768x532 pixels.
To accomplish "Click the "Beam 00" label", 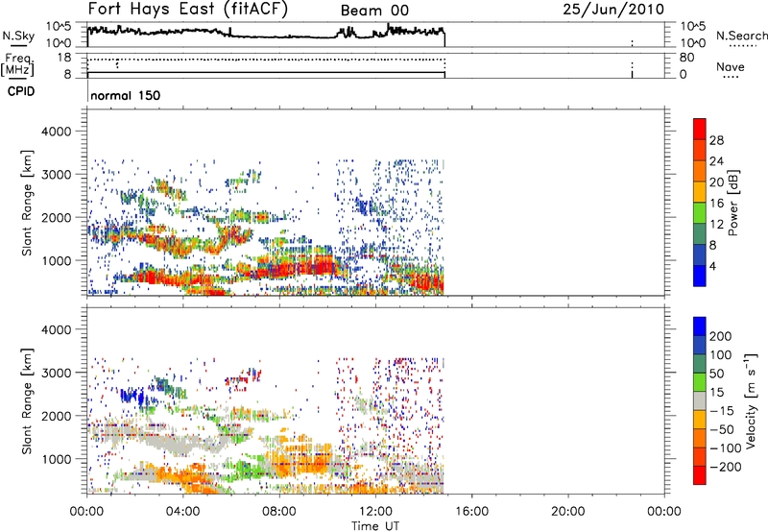I will click(374, 11).
